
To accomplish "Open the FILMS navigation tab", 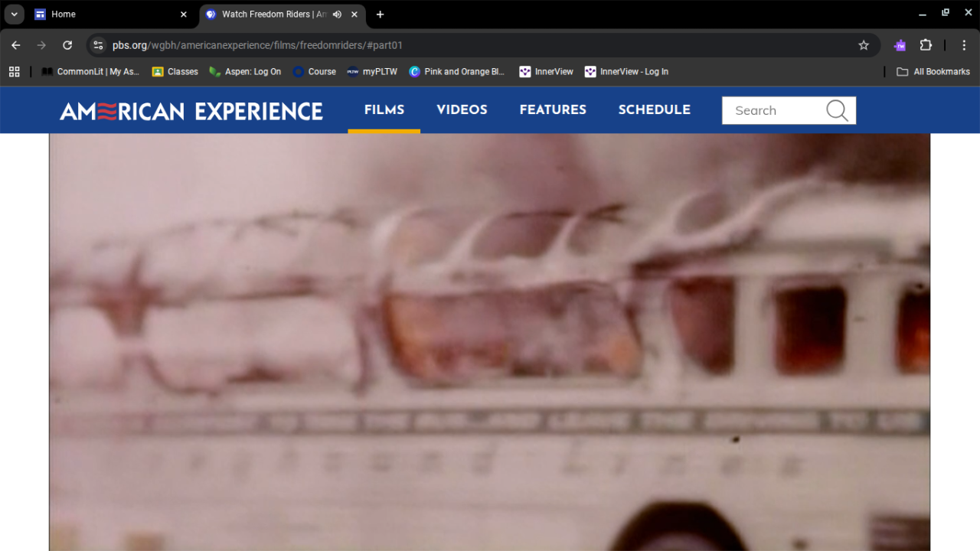I will point(384,110).
